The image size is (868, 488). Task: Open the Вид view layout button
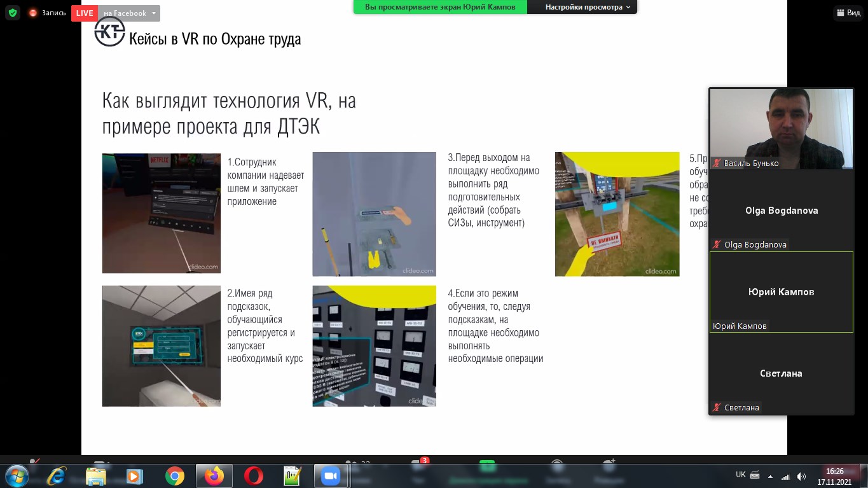(848, 13)
